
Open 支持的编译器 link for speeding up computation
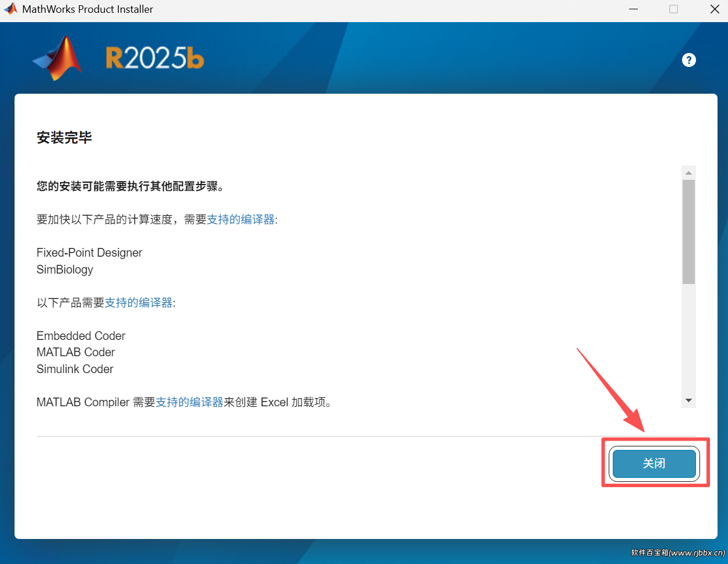click(x=241, y=219)
